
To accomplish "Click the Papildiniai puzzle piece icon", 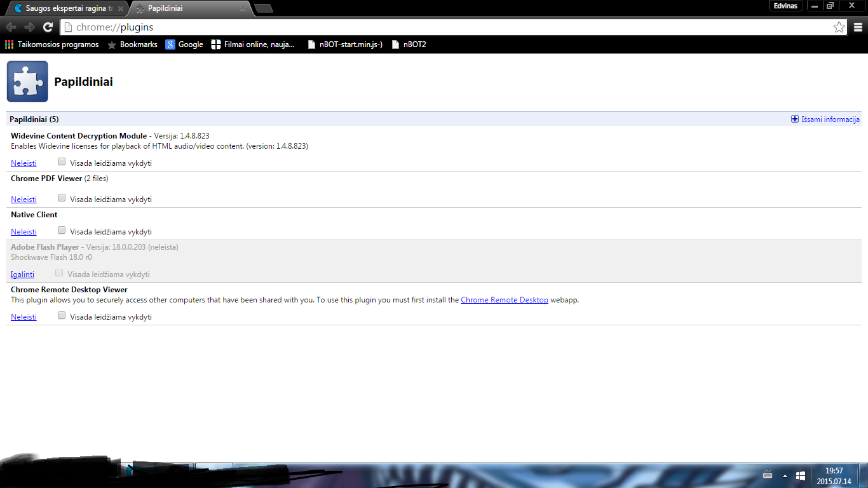I will click(x=27, y=81).
